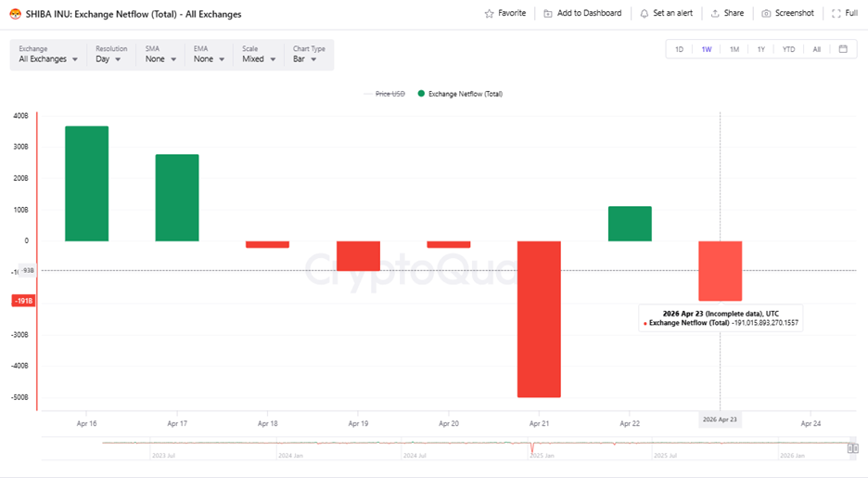Image resolution: width=868 pixels, height=478 pixels.
Task: Click the Share upload icon
Action: click(715, 13)
